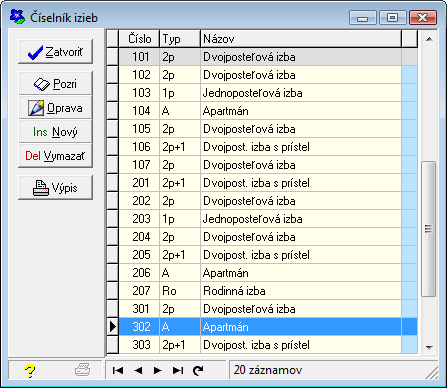Click the scrollbar down arrow
447x388 pixels.
click(x=429, y=347)
